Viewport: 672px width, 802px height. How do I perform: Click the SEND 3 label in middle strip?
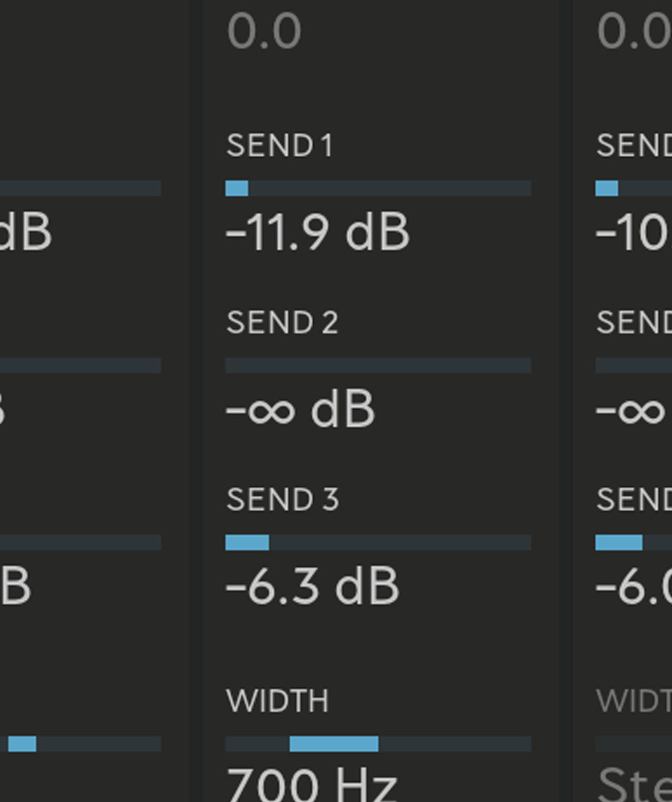tap(283, 500)
